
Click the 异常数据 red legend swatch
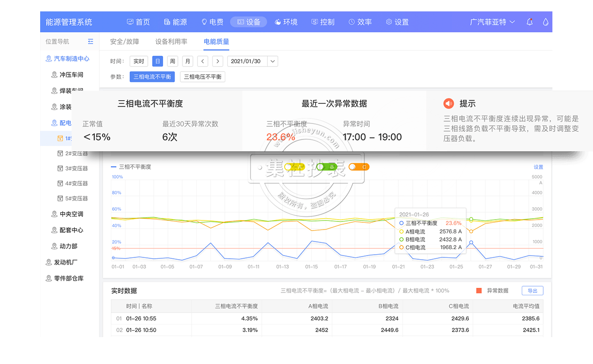(x=479, y=291)
